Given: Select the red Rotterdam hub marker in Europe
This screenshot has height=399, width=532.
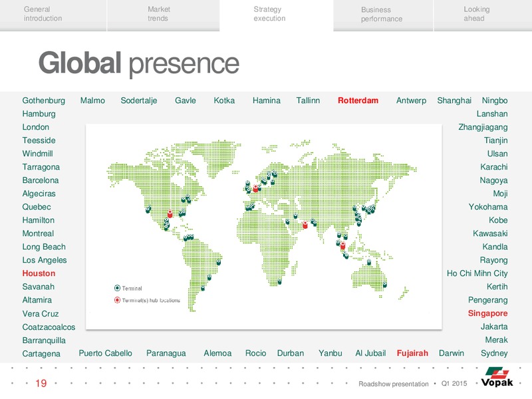Looking at the screenshot, I should click(x=255, y=188).
